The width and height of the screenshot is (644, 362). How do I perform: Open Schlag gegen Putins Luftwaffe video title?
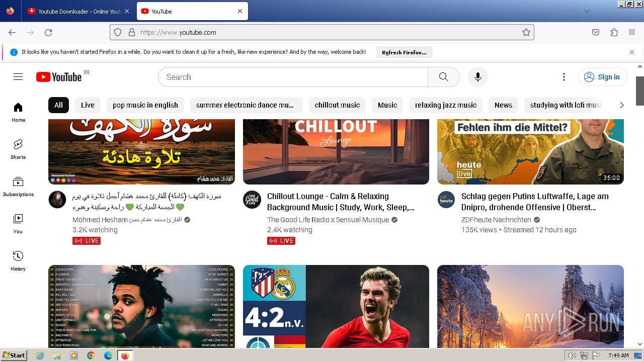(535, 202)
